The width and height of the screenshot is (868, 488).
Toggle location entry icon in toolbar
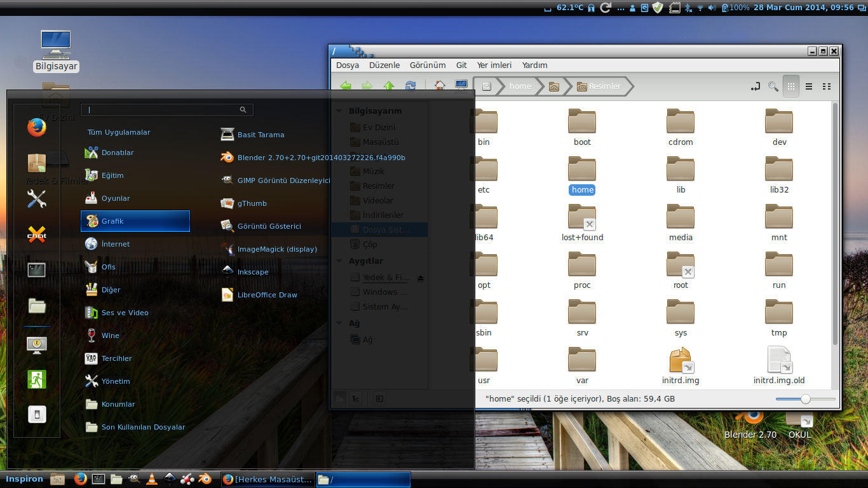755,86
